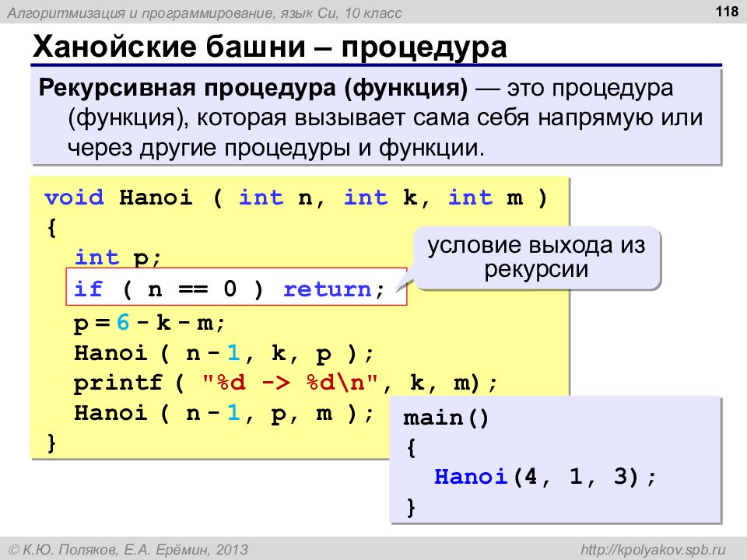
Task: Click the assignment 'p = 6 - k - m;'
Action: tap(149, 324)
